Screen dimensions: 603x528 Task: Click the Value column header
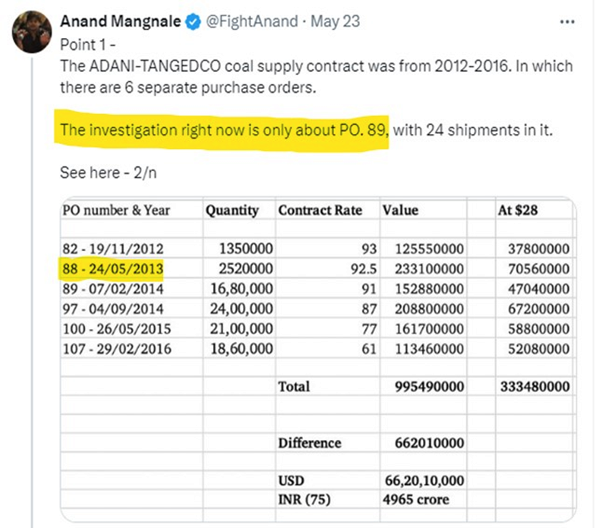point(400,210)
